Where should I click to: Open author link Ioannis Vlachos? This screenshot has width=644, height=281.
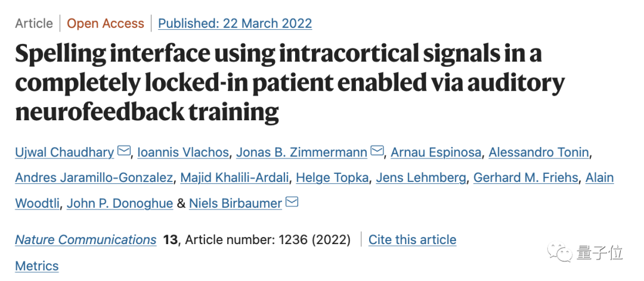click(x=183, y=152)
